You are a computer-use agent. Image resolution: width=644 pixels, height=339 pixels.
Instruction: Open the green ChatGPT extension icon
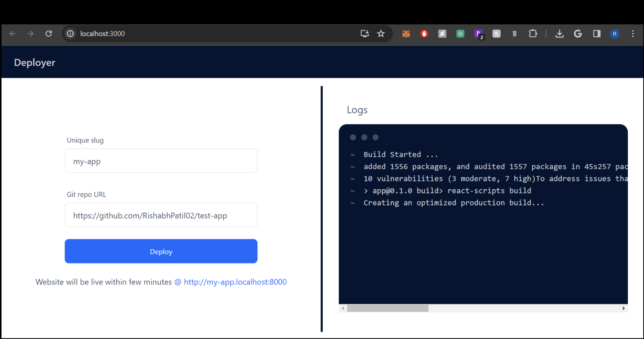[460, 34]
